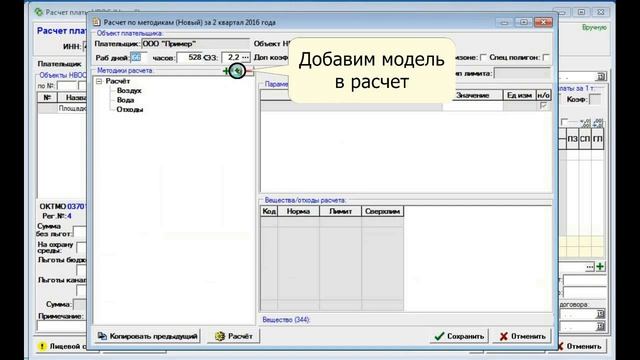This screenshot has width=640, height=360.
Task: Click Отменить in the Расчет по методикам dialog
Action: [x=522, y=336]
